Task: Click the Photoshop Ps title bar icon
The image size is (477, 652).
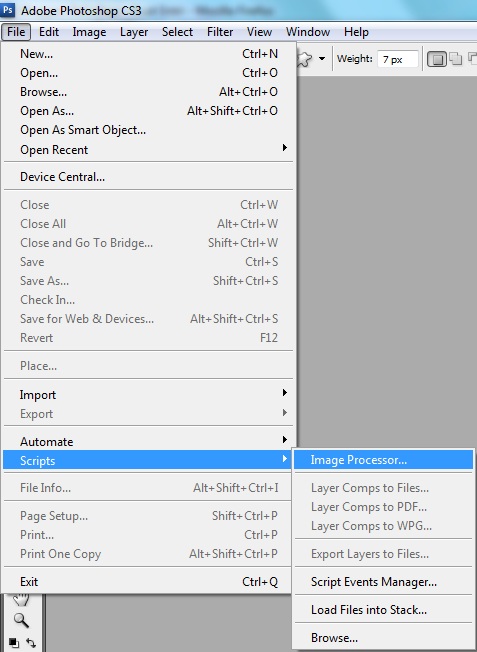Action: [x=8, y=9]
